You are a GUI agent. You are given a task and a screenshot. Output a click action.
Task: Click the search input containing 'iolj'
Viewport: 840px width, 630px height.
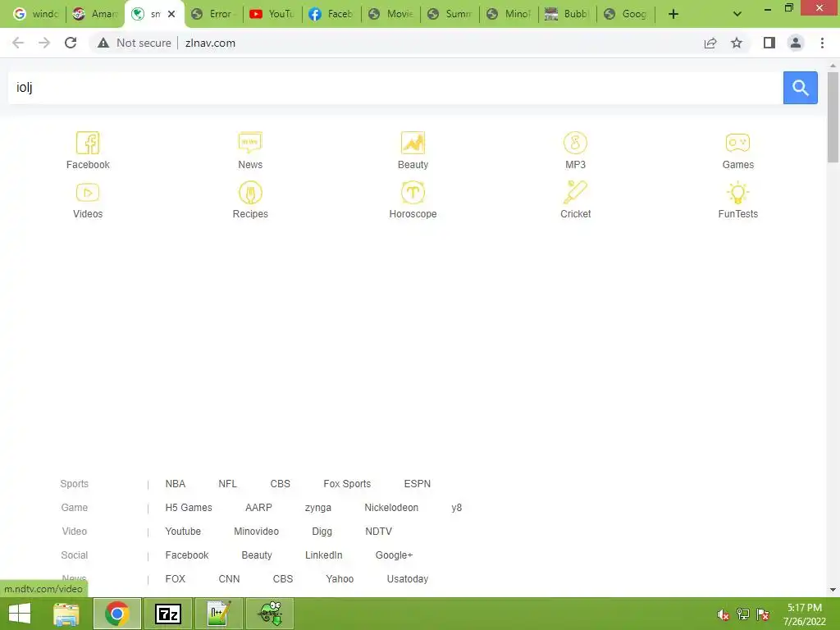tap(395, 87)
